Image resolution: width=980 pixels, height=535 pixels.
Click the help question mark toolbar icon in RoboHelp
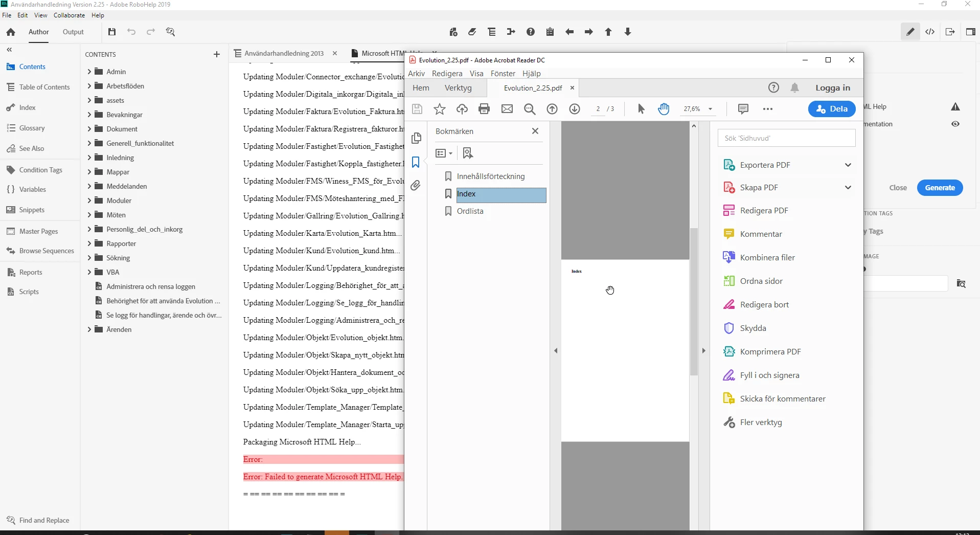[531, 32]
